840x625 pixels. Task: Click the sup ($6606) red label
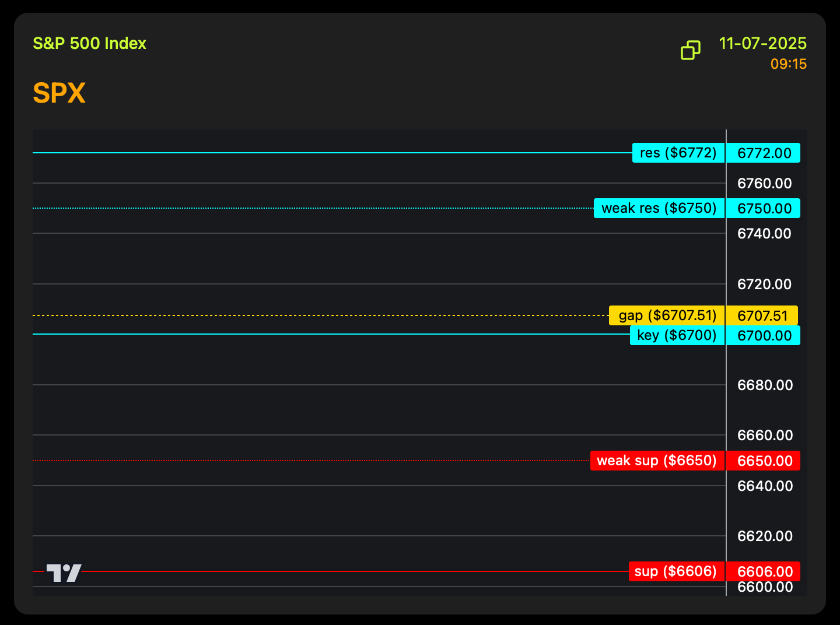(676, 571)
